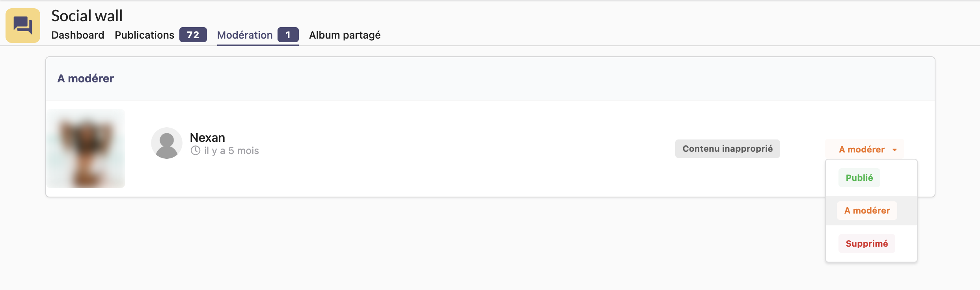Click the Modération count badge 1
This screenshot has height=290, width=980.
pyautogui.click(x=288, y=35)
